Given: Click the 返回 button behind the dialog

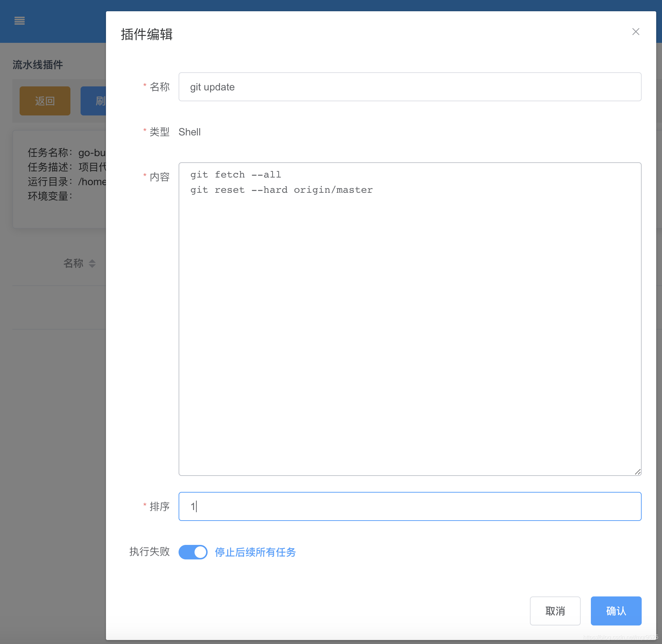Looking at the screenshot, I should tap(45, 101).
